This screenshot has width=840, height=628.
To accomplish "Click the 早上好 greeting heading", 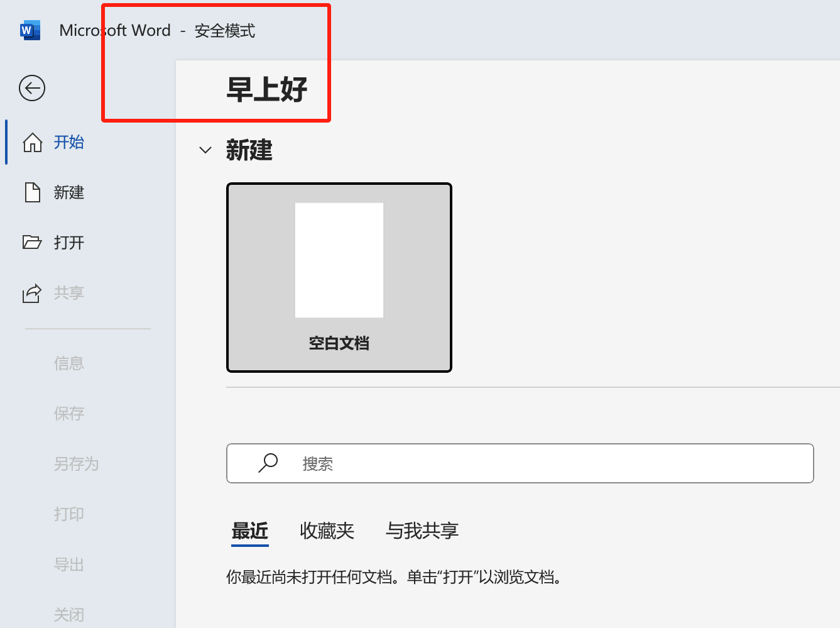I will coord(267,89).
